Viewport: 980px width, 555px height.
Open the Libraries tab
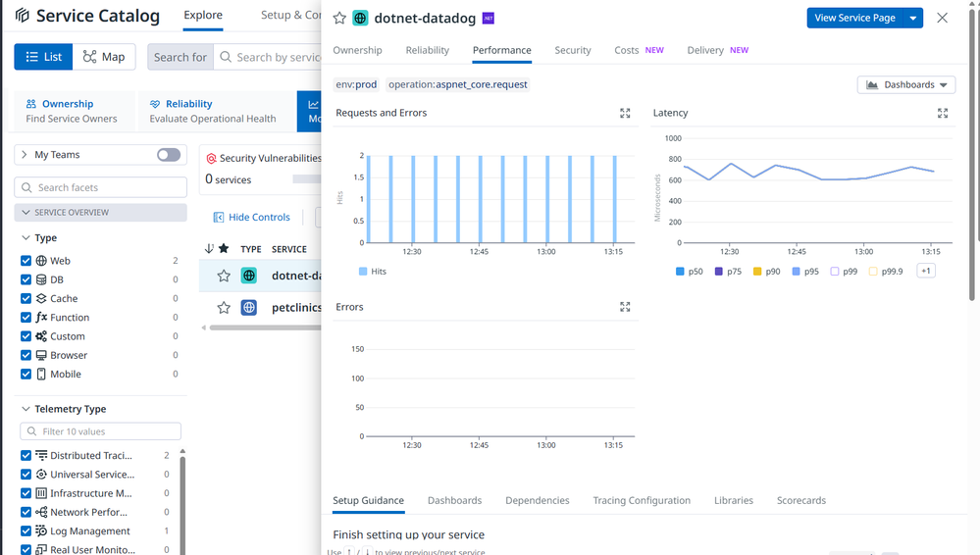[x=734, y=501]
